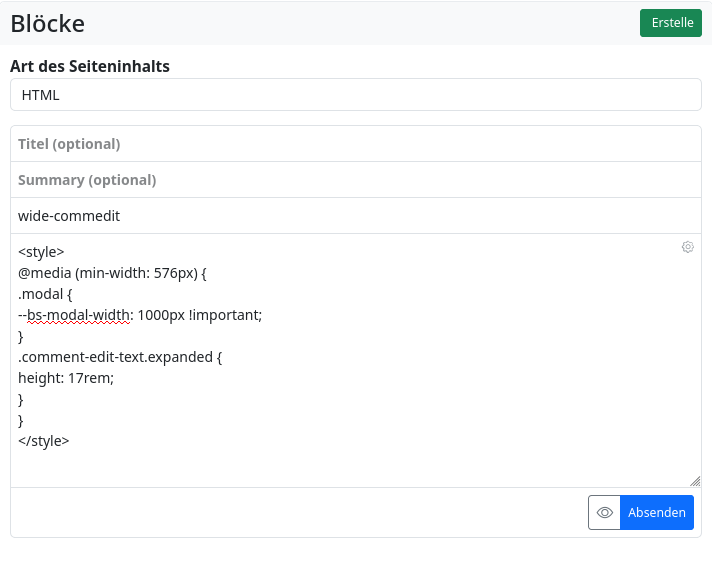
Task: Click the Blöcke heading
Action: tap(48, 23)
